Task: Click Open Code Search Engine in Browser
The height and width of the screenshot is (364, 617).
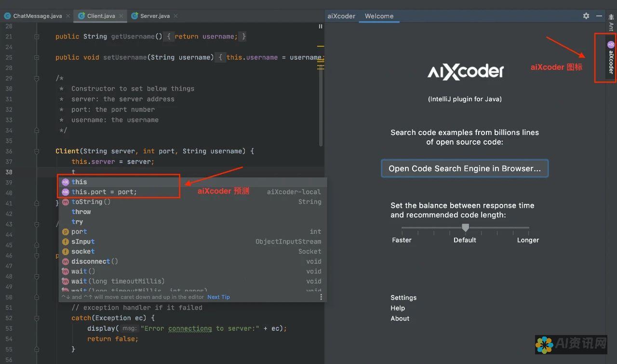Action: (x=465, y=168)
